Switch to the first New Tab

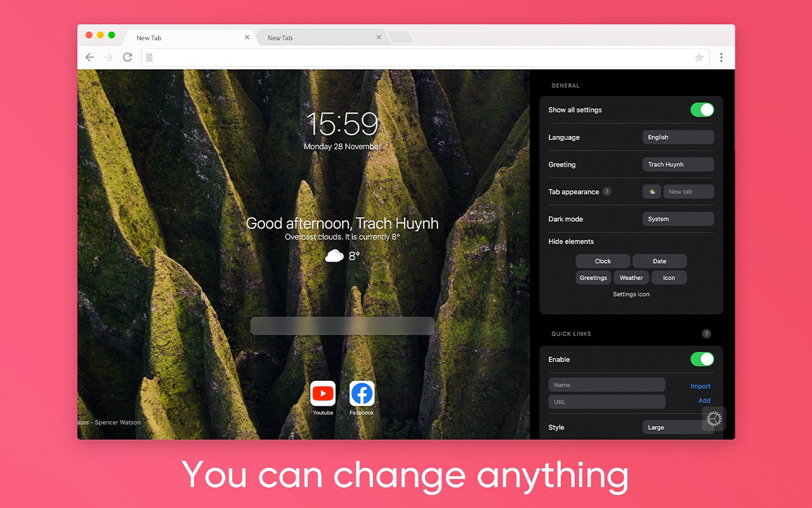pos(188,37)
